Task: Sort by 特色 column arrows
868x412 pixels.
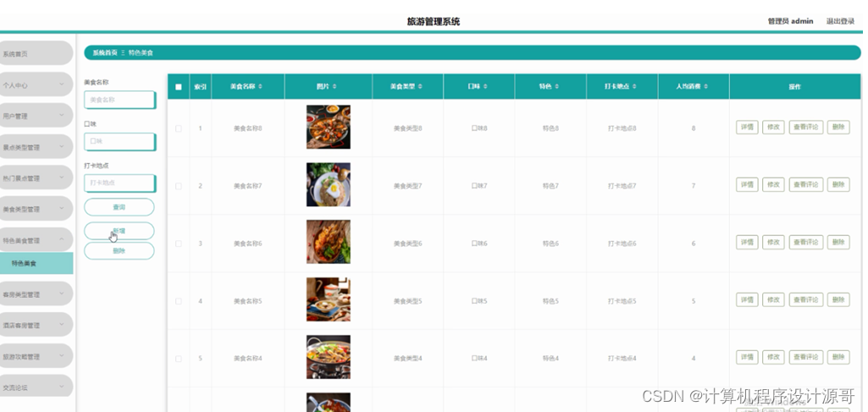Action: pos(557,87)
